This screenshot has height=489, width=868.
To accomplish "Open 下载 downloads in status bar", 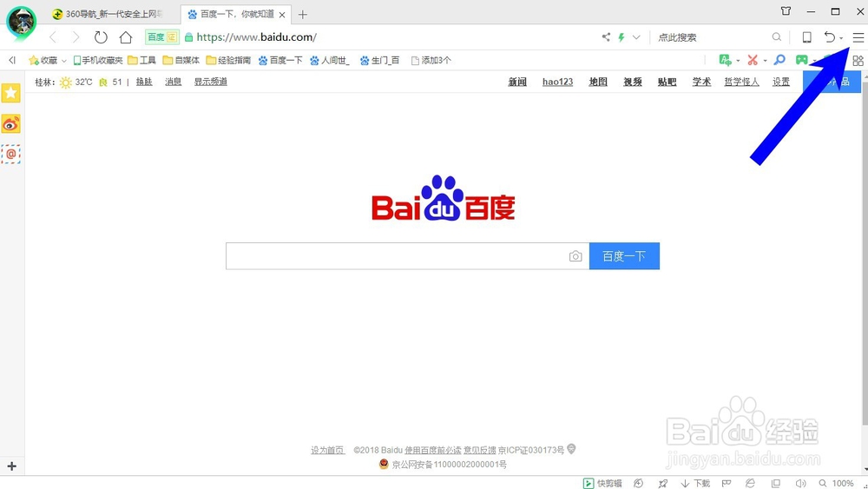I will (695, 483).
